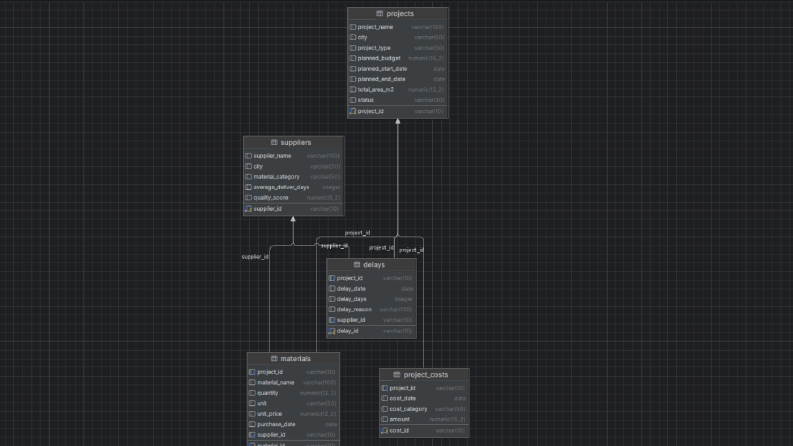793x446 pixels.
Task: Click the column icon beside total_area_m2
Action: tap(353, 90)
